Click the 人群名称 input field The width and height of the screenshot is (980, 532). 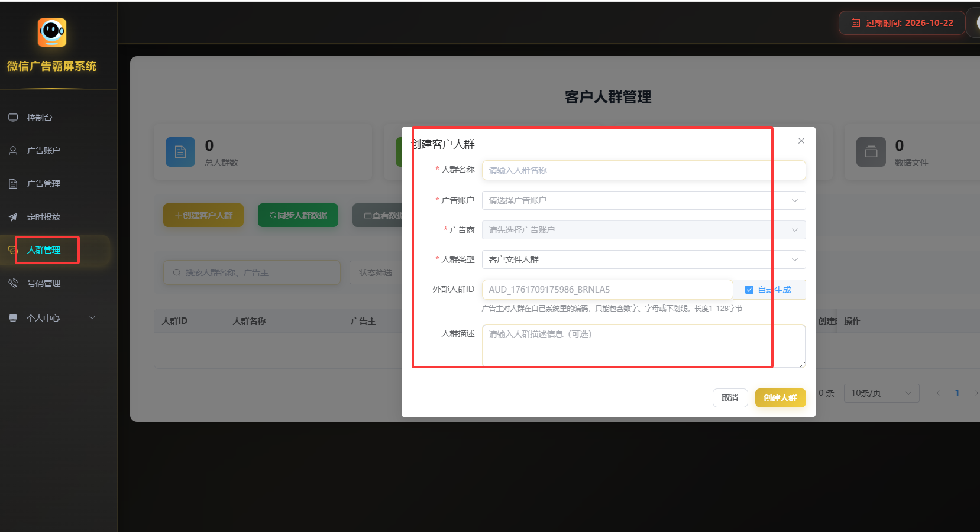pos(643,170)
